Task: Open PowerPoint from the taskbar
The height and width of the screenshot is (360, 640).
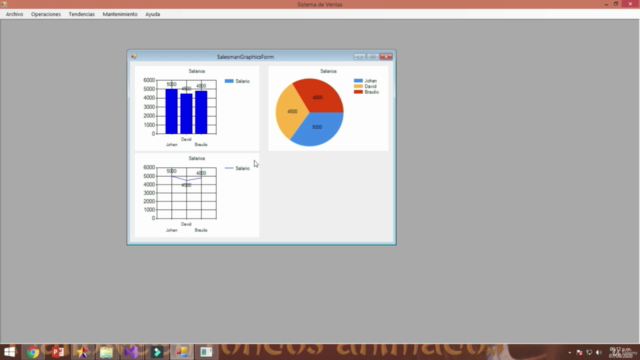Action: point(58,352)
